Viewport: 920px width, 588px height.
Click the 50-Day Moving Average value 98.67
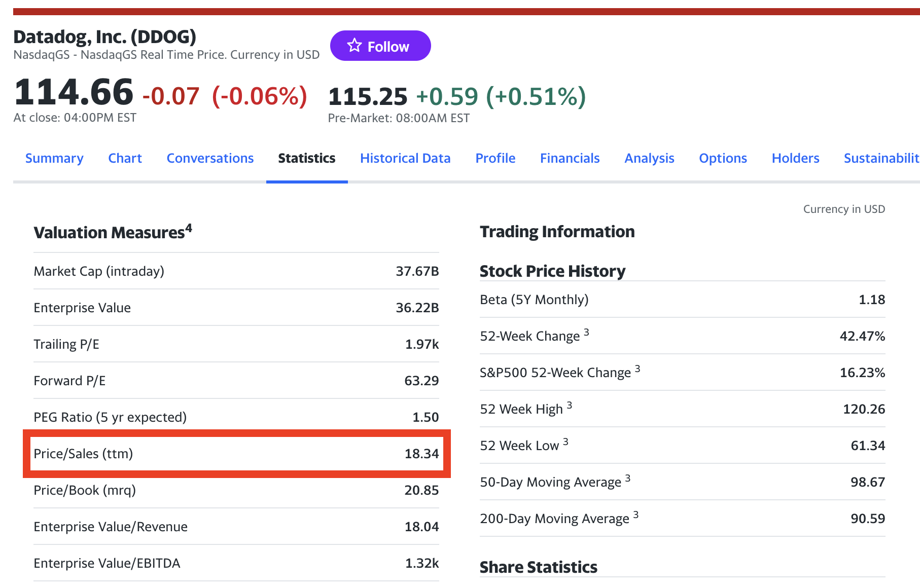pyautogui.click(x=868, y=482)
